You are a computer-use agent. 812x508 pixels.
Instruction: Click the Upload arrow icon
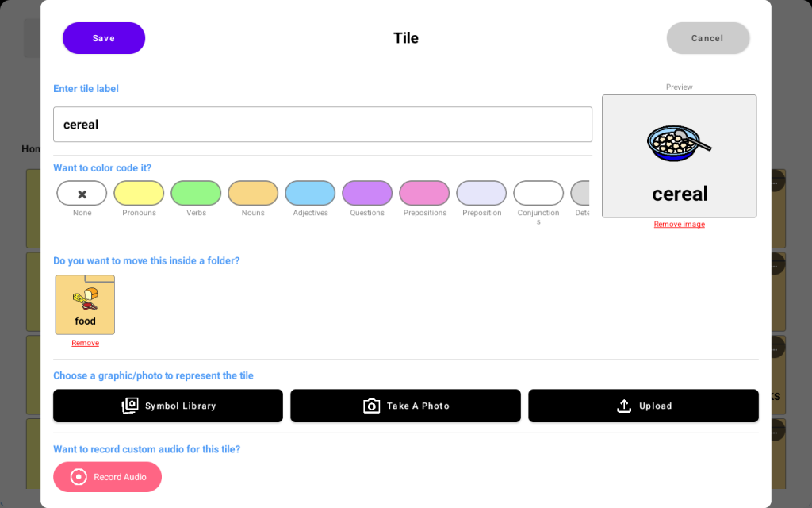pyautogui.click(x=624, y=406)
